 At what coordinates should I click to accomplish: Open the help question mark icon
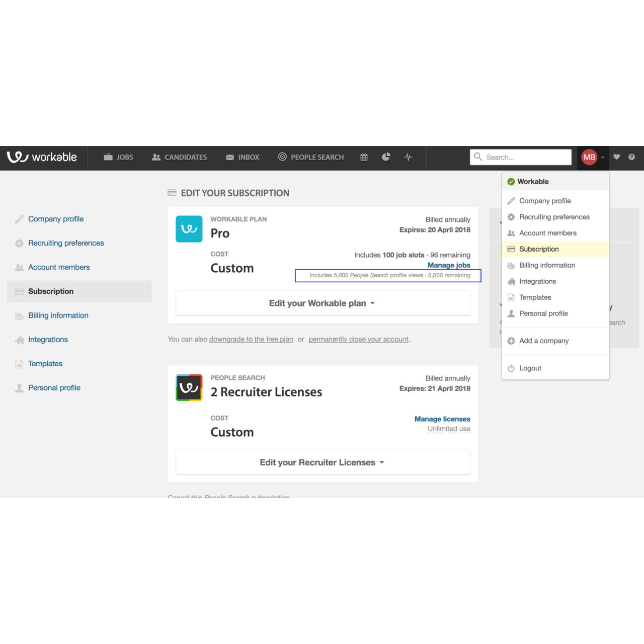click(632, 157)
